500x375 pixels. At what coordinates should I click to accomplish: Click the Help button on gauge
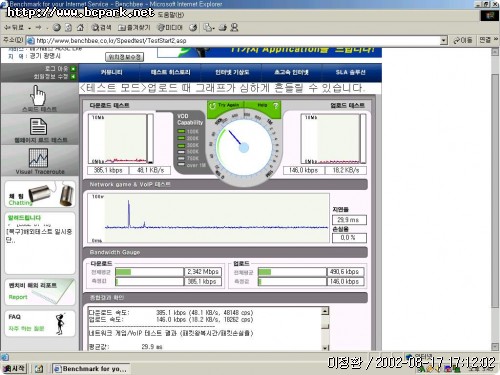(262, 105)
